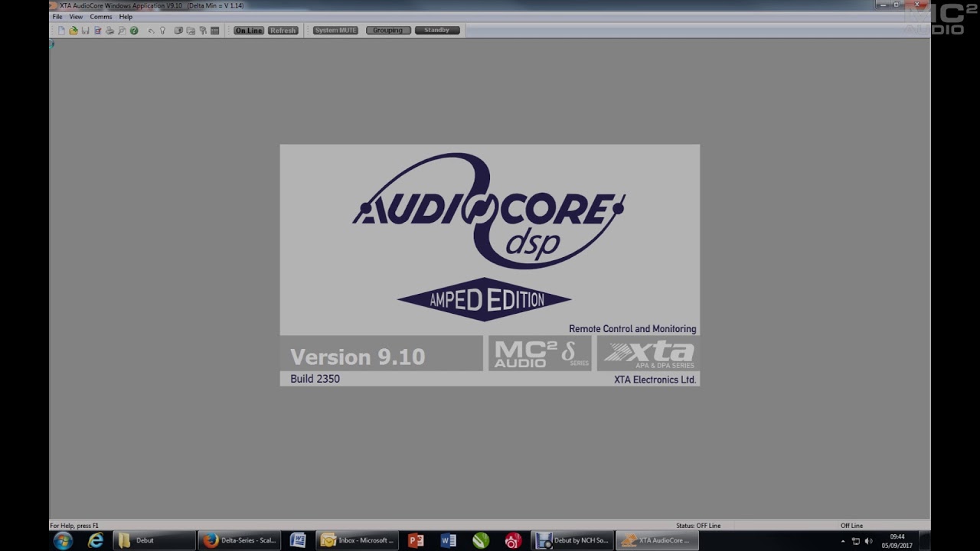Open PowerPoint from the taskbar

(x=416, y=541)
